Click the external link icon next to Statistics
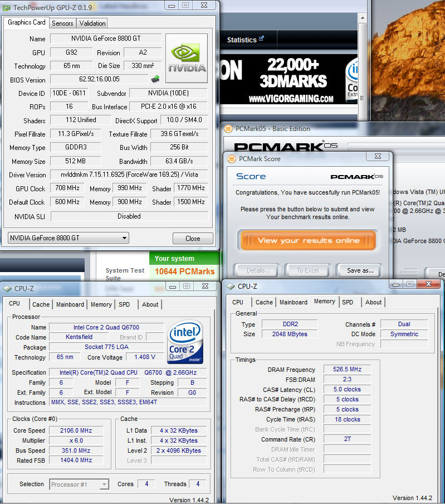445x504 pixels. pos(261,38)
